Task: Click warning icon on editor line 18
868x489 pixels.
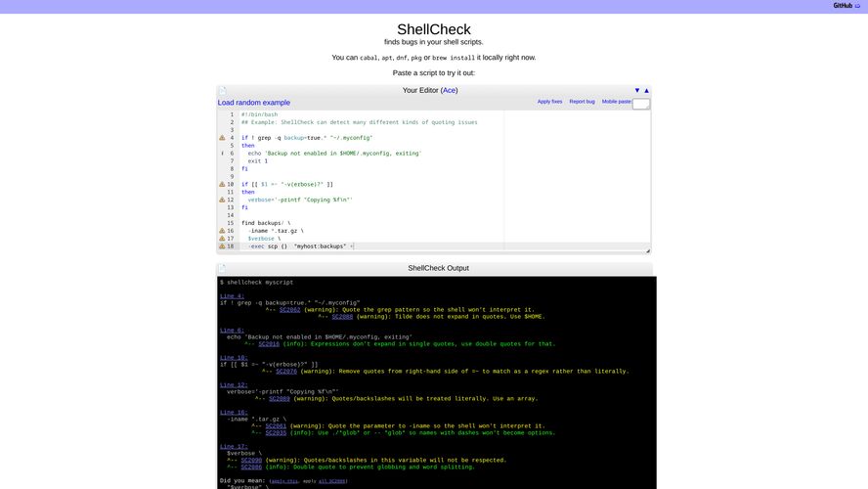Action: (222, 246)
